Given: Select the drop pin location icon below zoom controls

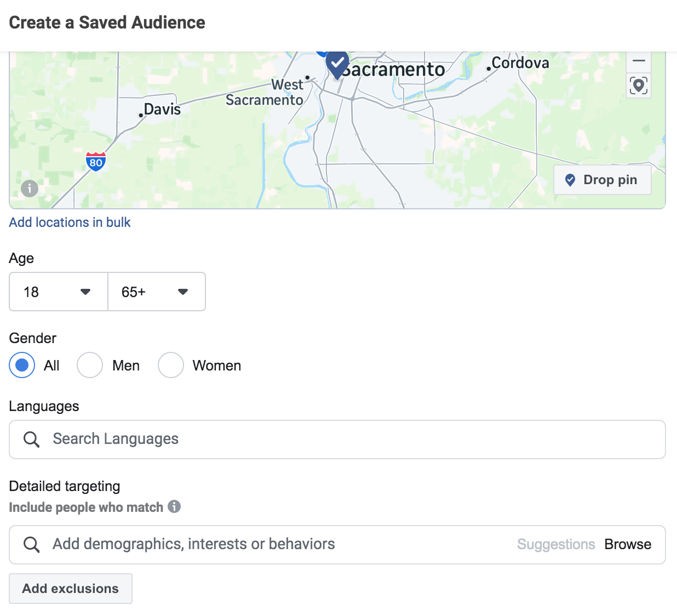Looking at the screenshot, I should tap(639, 86).
